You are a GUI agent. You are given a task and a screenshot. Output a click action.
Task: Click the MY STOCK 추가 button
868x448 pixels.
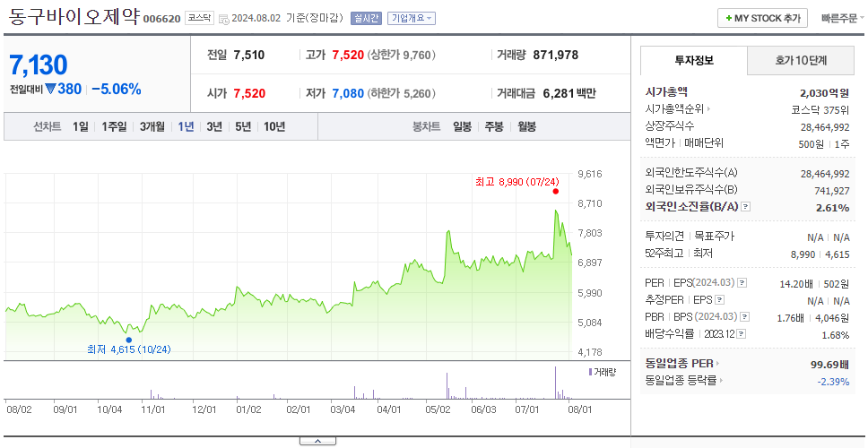coord(763,18)
